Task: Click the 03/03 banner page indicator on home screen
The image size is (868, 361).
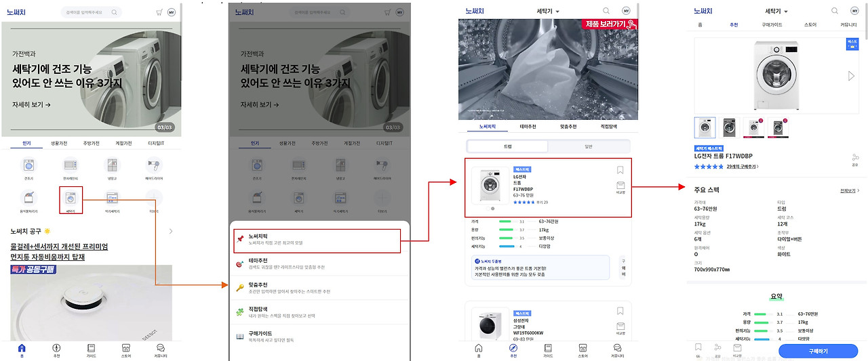Action: pyautogui.click(x=165, y=127)
